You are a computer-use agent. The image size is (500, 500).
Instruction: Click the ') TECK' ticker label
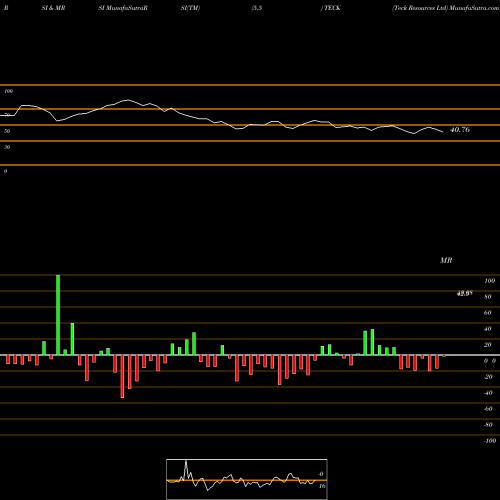tap(331, 8)
